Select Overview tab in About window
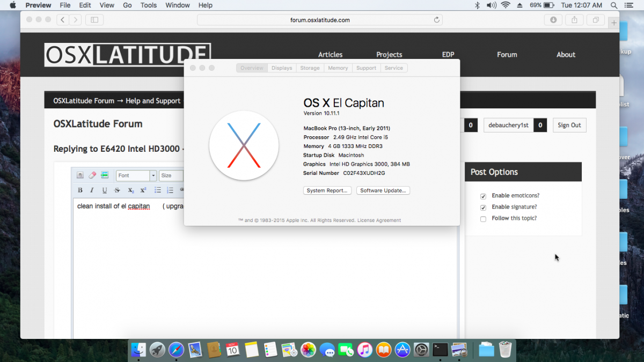Viewport: 644px width, 362px height. click(x=252, y=68)
